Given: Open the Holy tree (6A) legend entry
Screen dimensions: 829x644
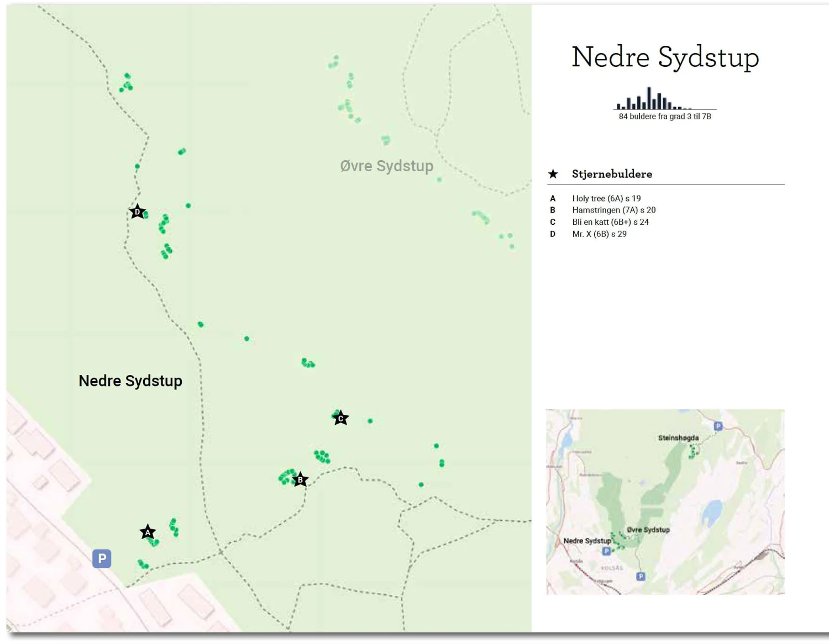Looking at the screenshot, I should click(606, 198).
